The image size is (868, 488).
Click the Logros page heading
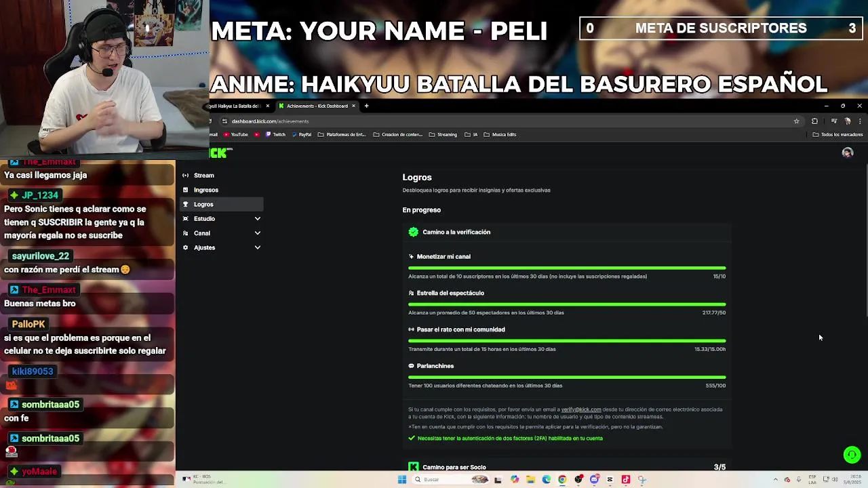[417, 178]
